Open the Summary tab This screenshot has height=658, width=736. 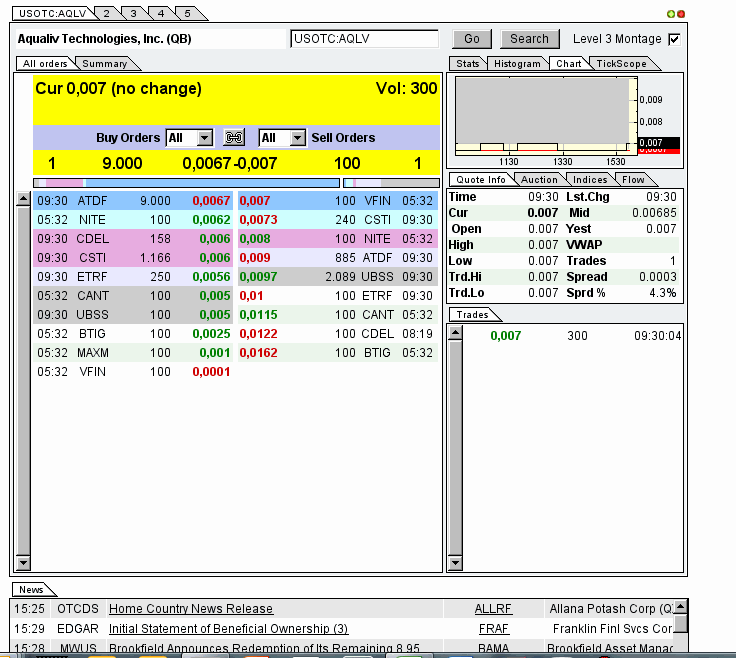pos(105,64)
